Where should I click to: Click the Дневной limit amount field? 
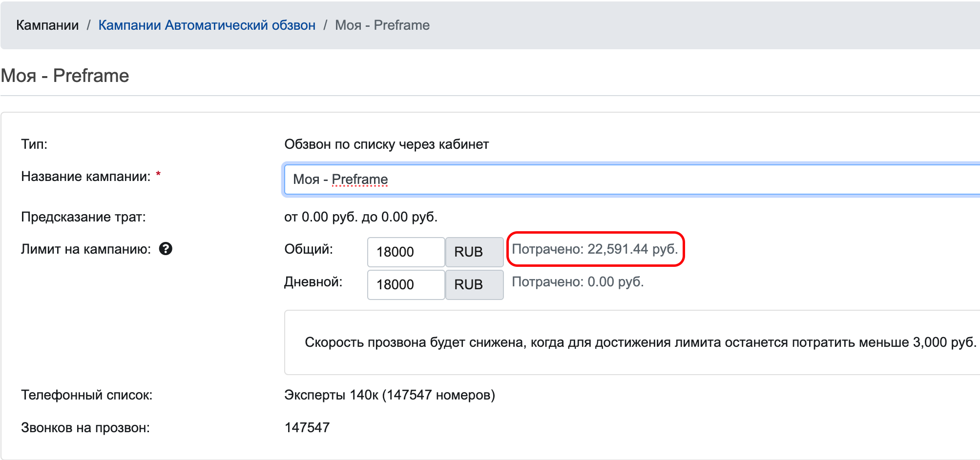pos(405,284)
